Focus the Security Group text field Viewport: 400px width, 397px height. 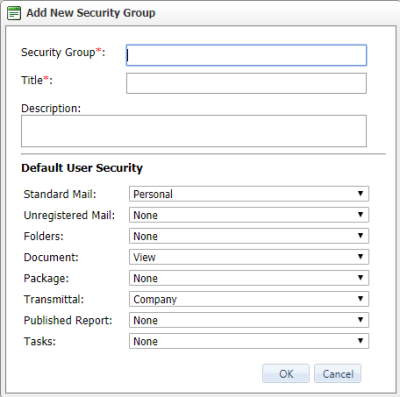click(246, 55)
